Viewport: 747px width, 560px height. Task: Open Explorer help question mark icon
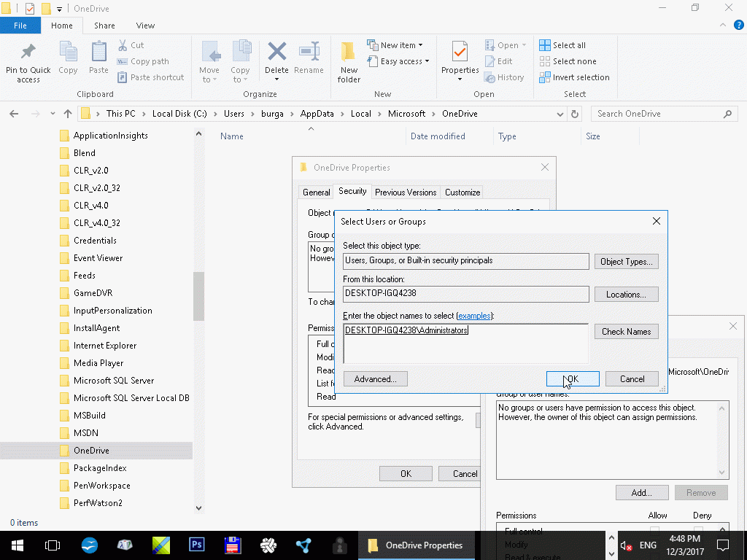(738, 26)
